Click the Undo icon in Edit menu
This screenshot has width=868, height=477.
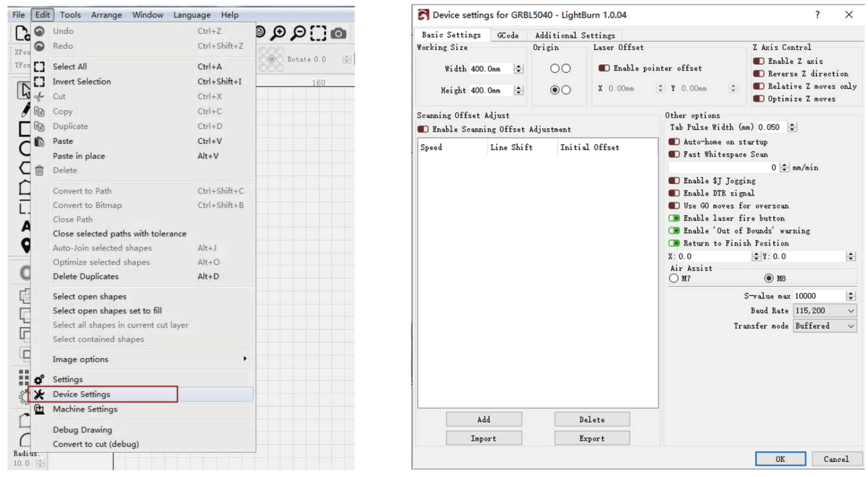click(39, 31)
